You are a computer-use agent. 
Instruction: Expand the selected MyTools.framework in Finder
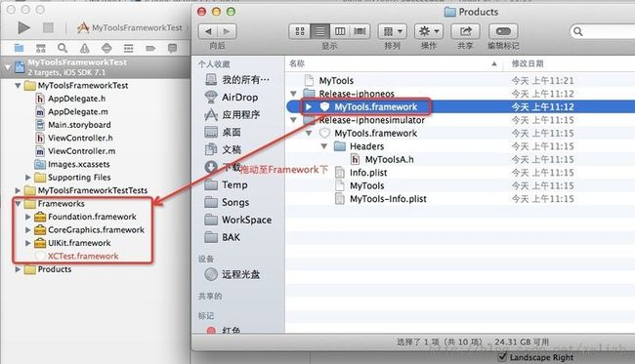pos(309,106)
